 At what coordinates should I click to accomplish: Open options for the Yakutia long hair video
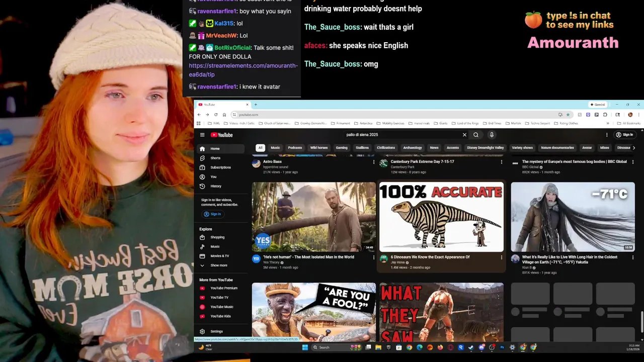(x=632, y=257)
